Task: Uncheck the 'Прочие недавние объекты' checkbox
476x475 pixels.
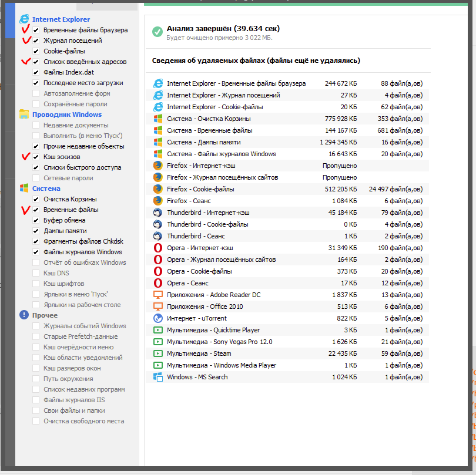Action: coord(36,146)
